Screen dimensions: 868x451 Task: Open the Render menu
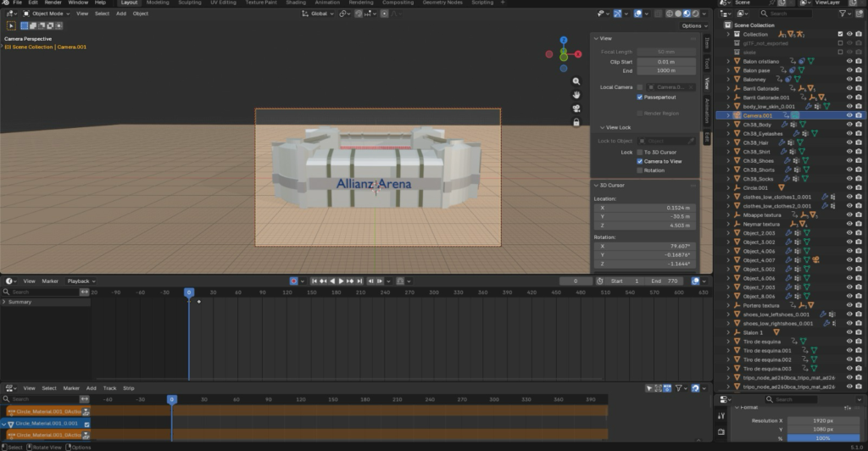tap(53, 3)
